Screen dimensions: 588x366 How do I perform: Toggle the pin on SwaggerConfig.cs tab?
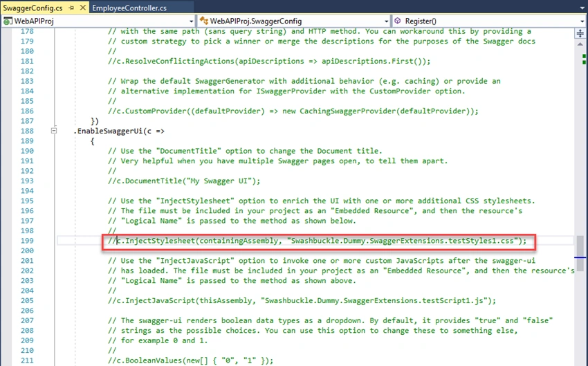(71, 8)
